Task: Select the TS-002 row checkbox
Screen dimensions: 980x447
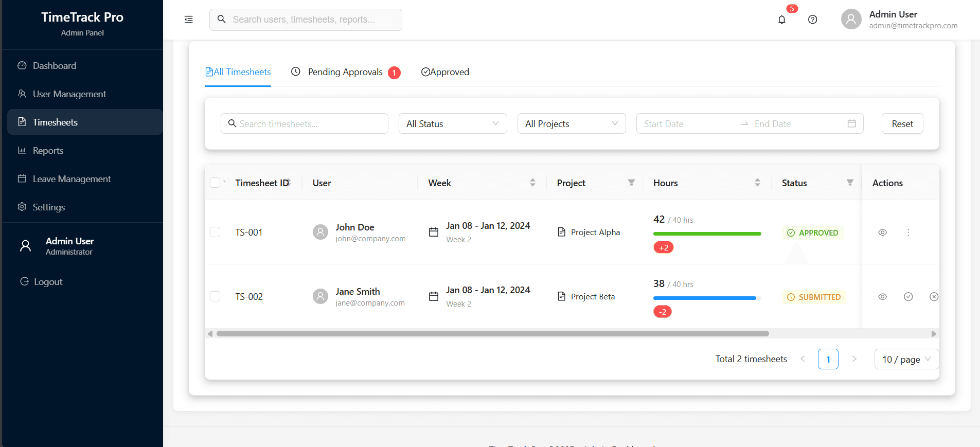Action: tap(215, 296)
